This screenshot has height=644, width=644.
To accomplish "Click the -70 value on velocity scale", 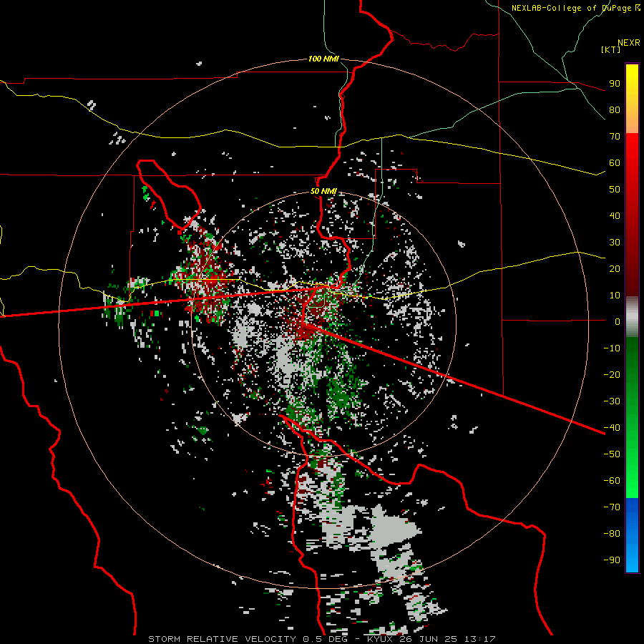I will (612, 507).
